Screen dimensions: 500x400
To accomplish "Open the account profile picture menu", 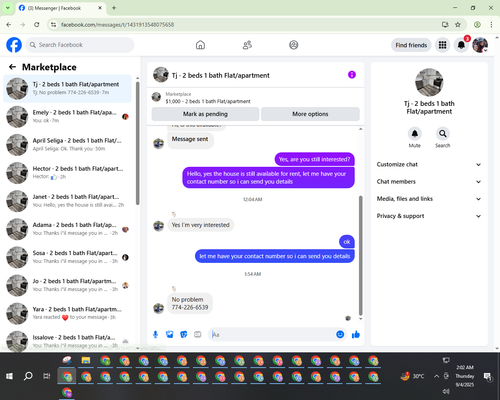I will (x=480, y=45).
